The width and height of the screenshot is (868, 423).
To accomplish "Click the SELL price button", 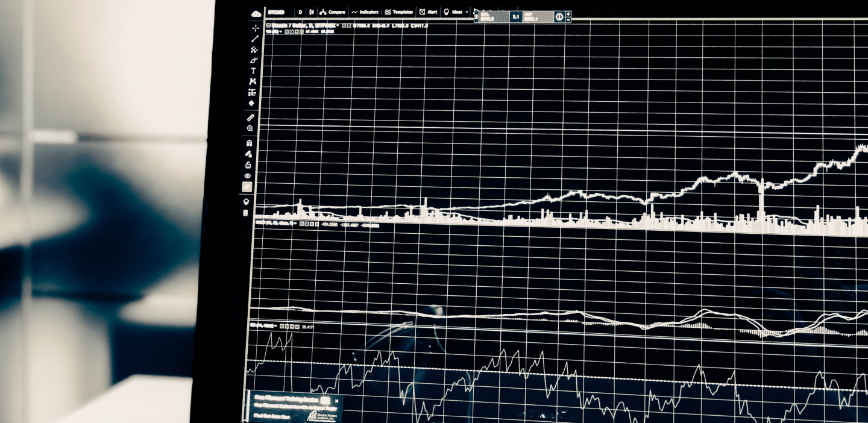I will coord(493,17).
